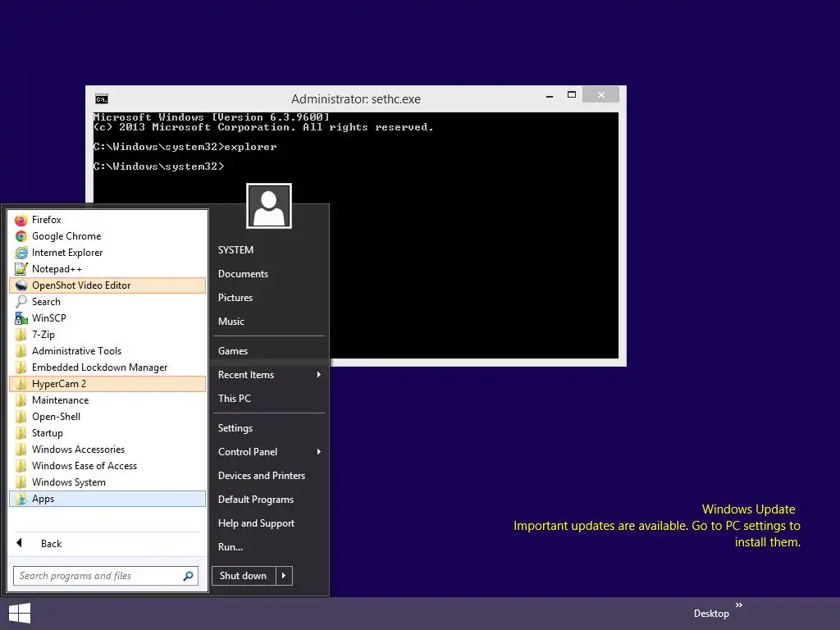Open the Administrative Tools folder

pos(107,351)
